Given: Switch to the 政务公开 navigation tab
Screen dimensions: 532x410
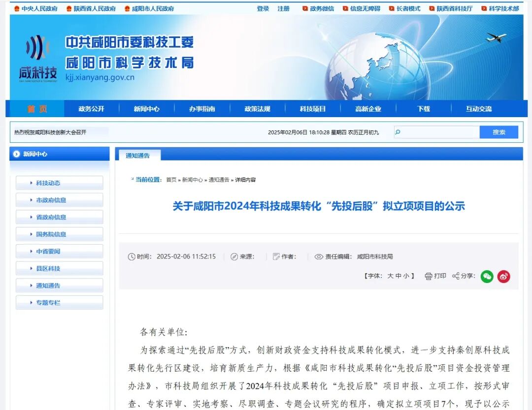Looking at the screenshot, I should 91,108.
